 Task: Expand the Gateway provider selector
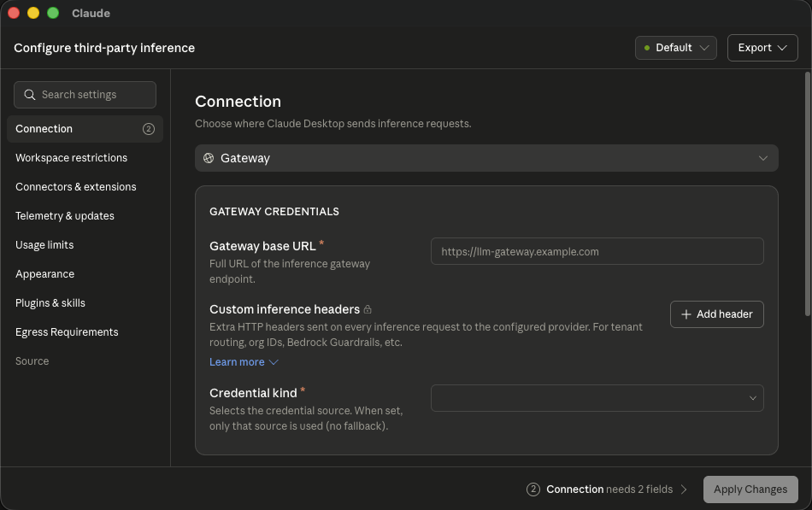click(486, 158)
